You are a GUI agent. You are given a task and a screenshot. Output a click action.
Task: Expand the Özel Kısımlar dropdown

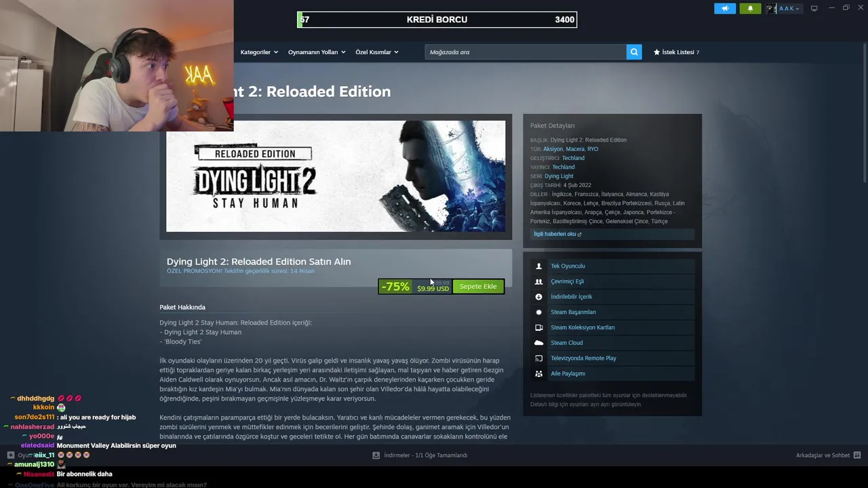[377, 52]
